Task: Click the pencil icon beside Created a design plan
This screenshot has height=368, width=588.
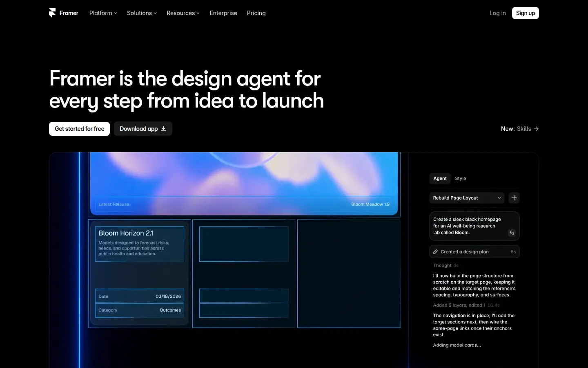Action: [435, 252]
